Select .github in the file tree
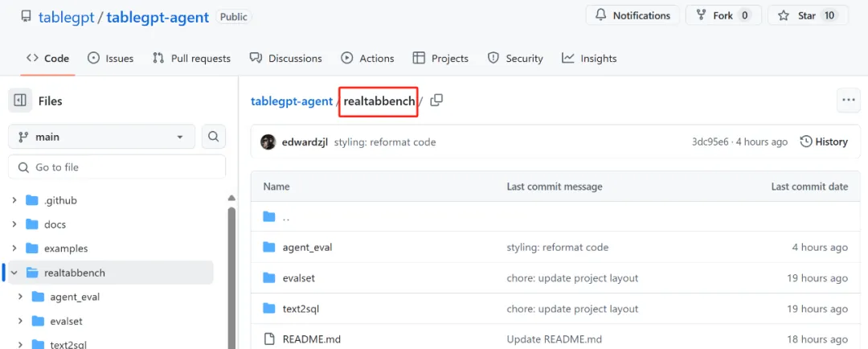 tap(60, 200)
